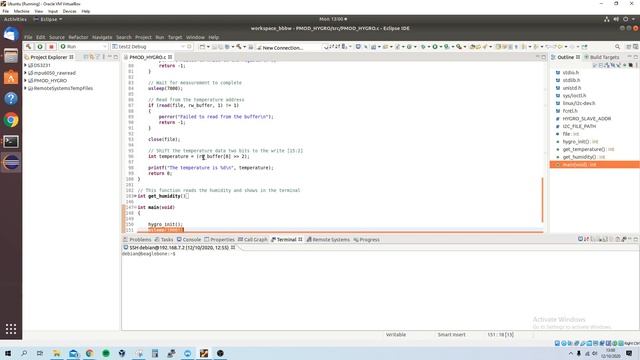Open the Refactor menu
This screenshot has width=640, height=360.
click(x=78, y=37)
